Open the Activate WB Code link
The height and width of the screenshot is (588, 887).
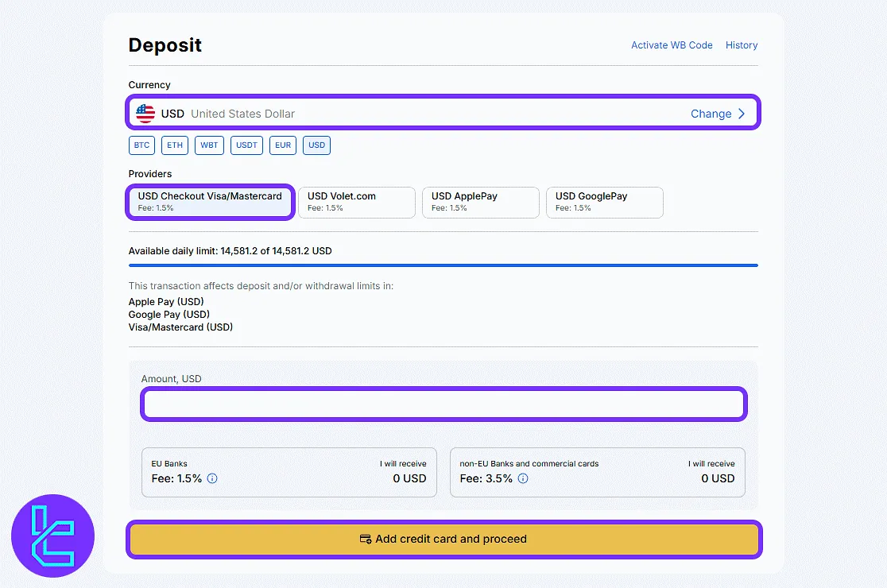tap(672, 45)
